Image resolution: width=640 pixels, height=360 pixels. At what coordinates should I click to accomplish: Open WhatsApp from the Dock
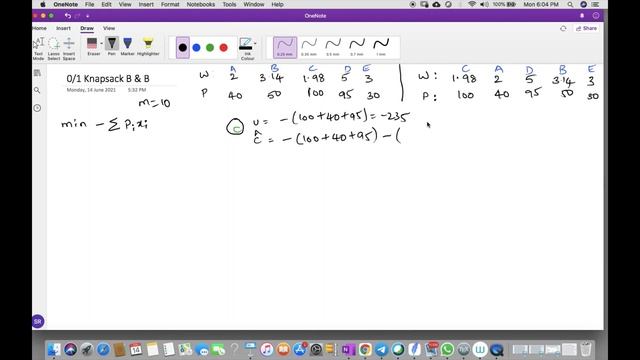(x=447, y=350)
